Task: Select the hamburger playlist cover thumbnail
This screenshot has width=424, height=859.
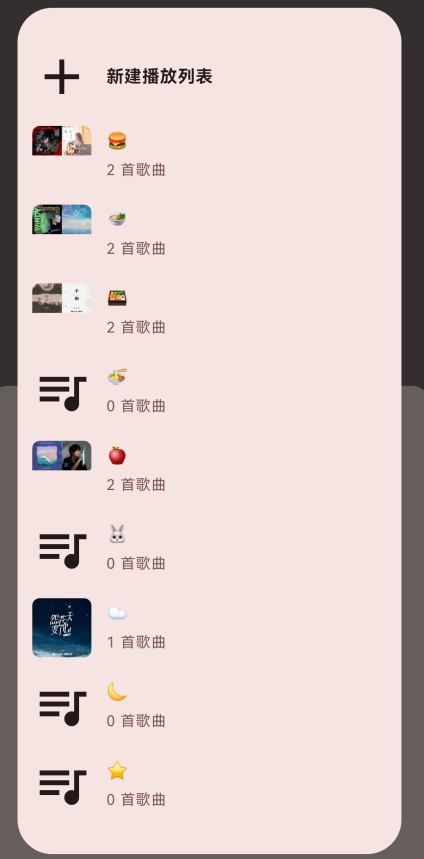Action: click(x=62, y=141)
